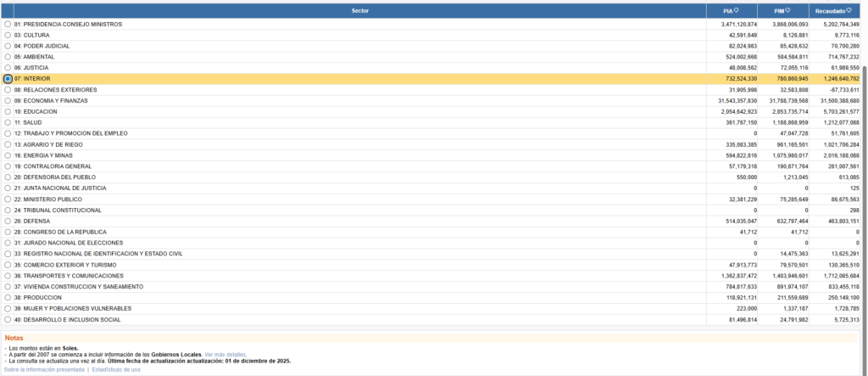This screenshot has width=868, height=376.
Task: Pick the 09: Economia y Finanzas radio button
Action: coord(8,100)
